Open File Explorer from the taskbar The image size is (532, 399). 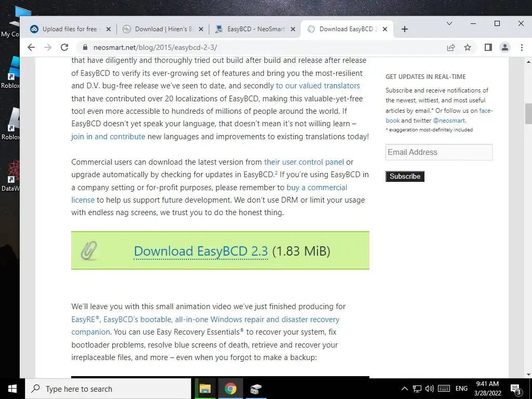coord(205,389)
